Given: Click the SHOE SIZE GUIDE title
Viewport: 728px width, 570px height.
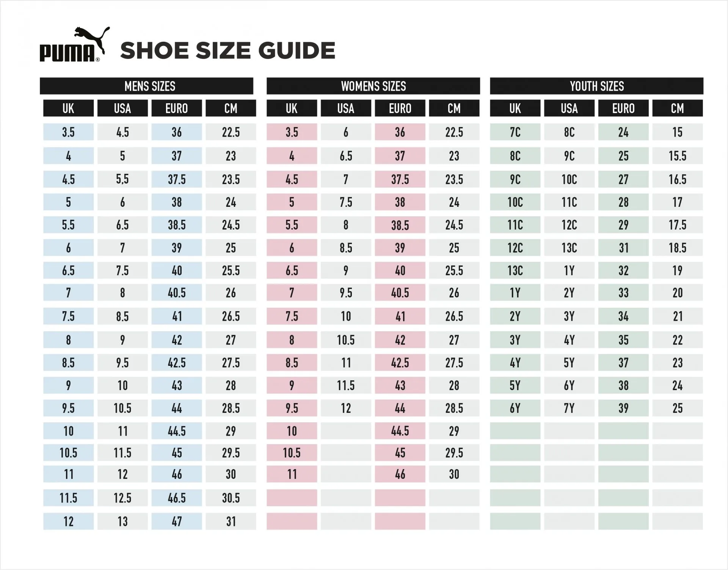Looking at the screenshot, I should (x=227, y=50).
